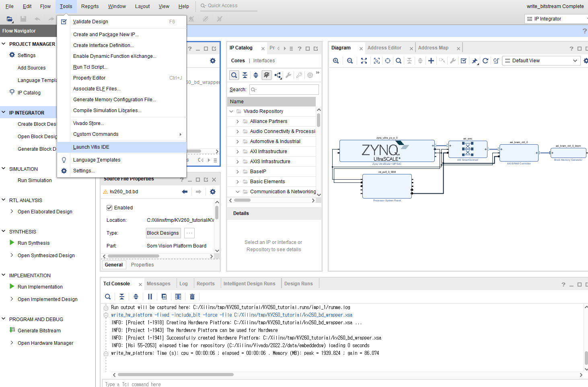The width and height of the screenshot is (588, 387).
Task: Click Run Implementation in Flow Navigator
Action: click(40, 287)
